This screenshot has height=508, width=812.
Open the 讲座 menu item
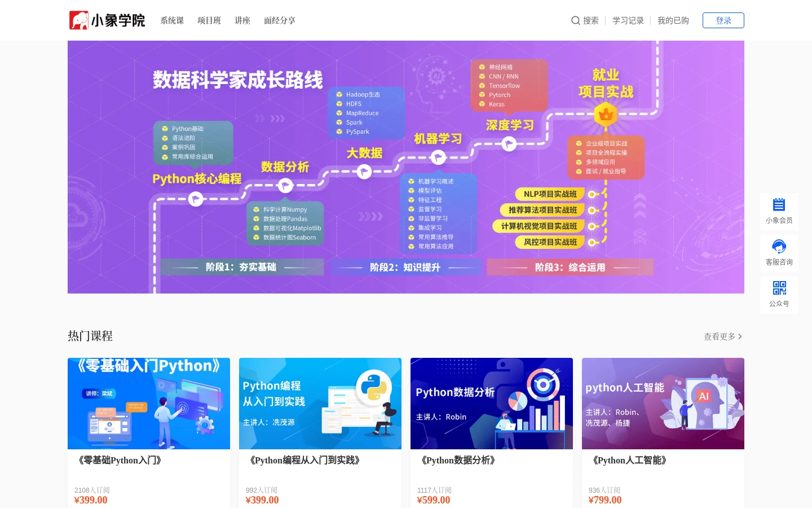point(242,20)
